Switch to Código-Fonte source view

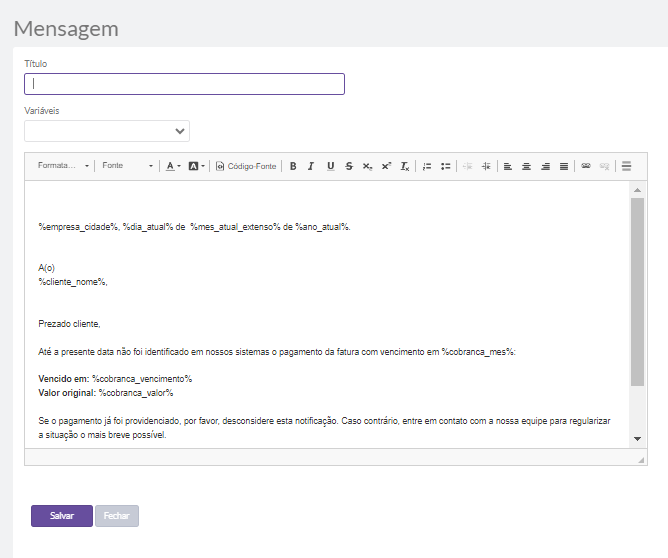[x=246, y=166]
